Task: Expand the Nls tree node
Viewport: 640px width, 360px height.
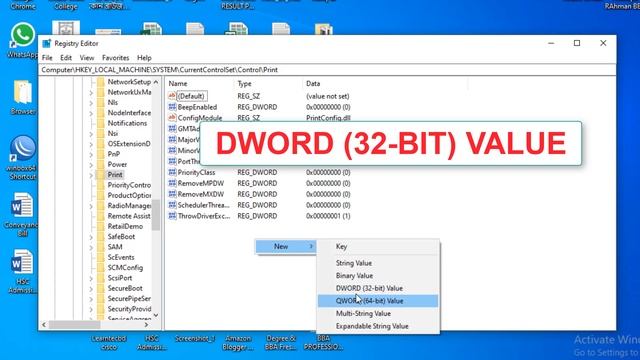Action: 91,103
